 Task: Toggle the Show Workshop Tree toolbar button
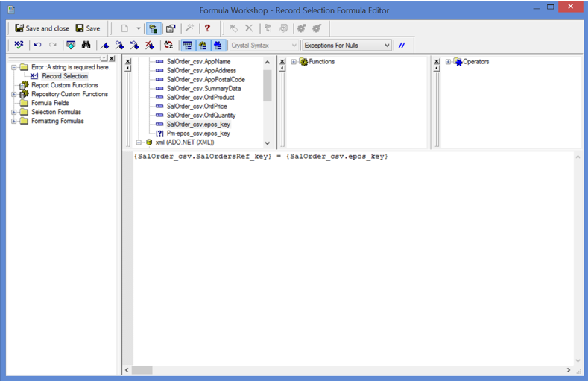point(152,28)
